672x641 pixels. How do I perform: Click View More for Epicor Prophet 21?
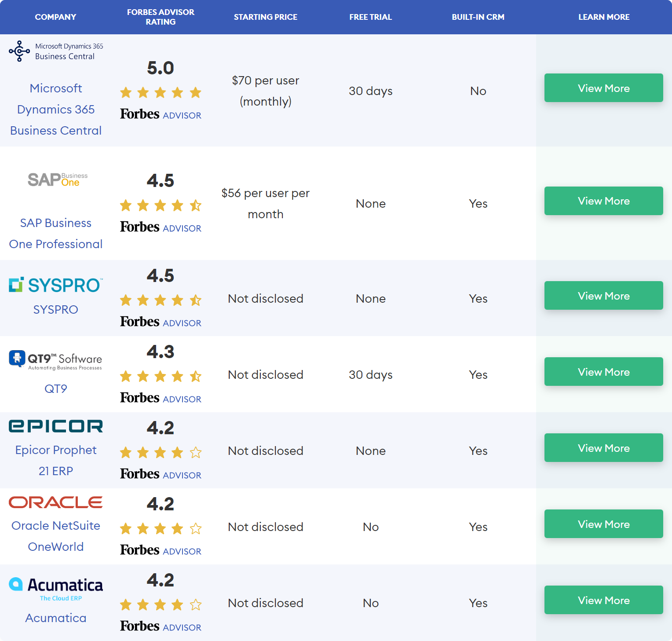pos(604,448)
